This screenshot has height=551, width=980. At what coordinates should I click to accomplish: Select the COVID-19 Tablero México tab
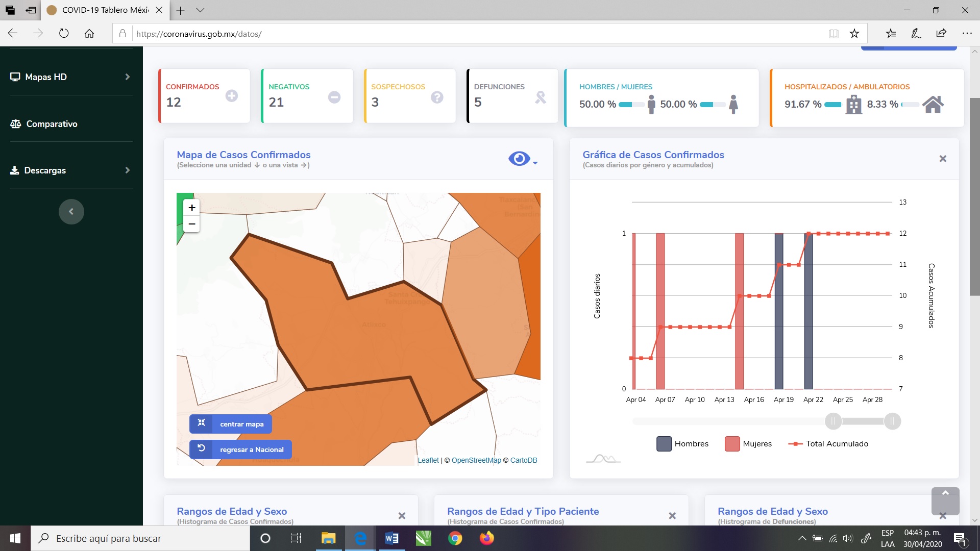pos(105,10)
